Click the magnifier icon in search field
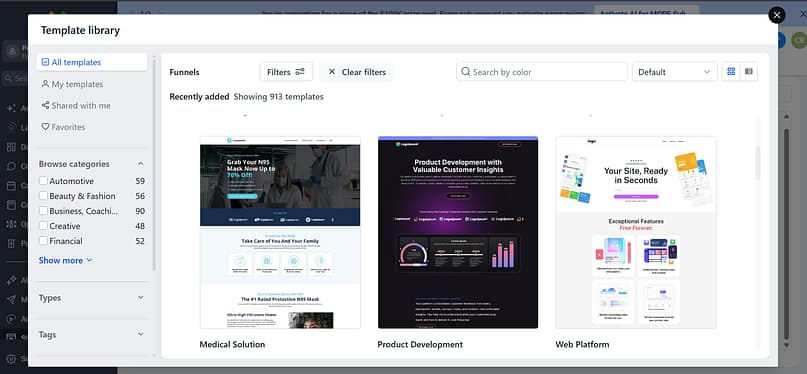The image size is (807, 374). tap(465, 72)
